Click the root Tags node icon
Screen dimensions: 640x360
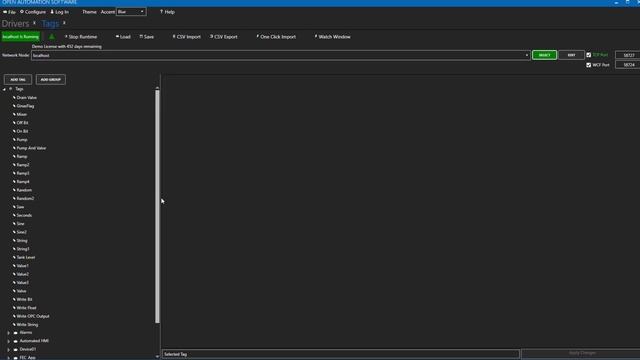(11, 89)
